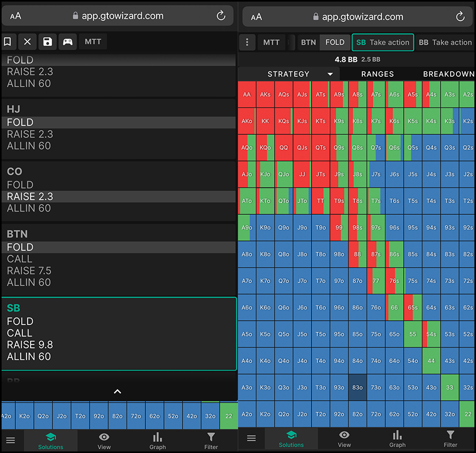Choose BTN CALL option

[x=118, y=259]
